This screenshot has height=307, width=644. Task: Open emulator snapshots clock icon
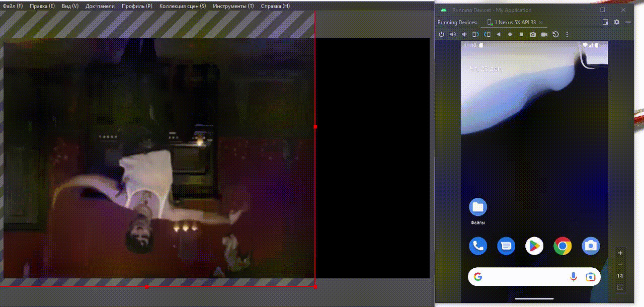[x=555, y=34]
